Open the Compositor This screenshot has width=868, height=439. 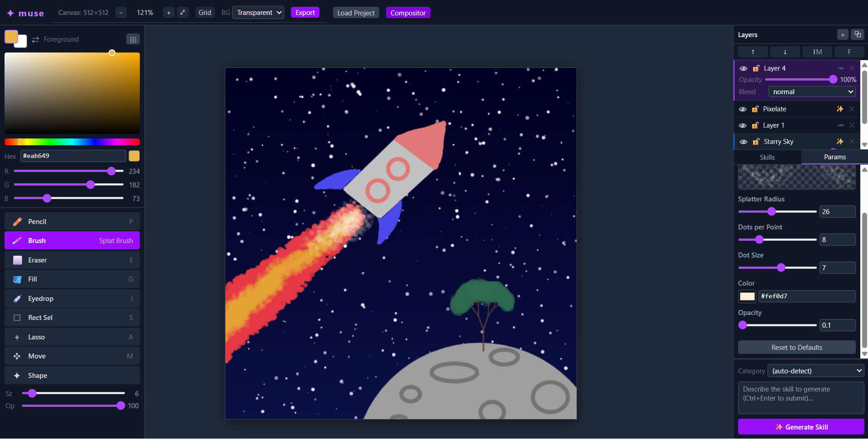click(408, 13)
